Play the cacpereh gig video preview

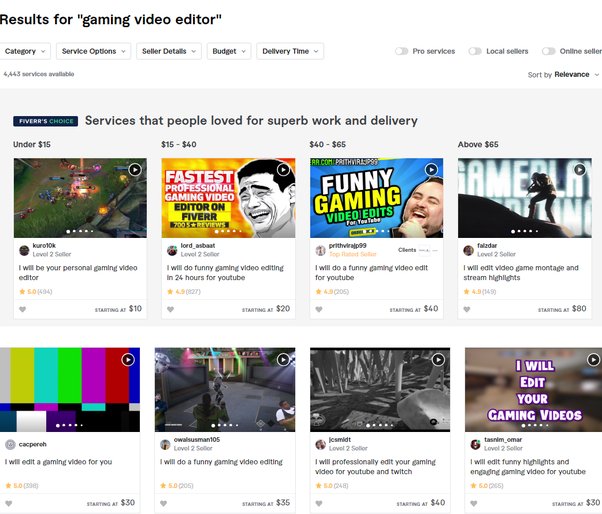(x=128, y=360)
